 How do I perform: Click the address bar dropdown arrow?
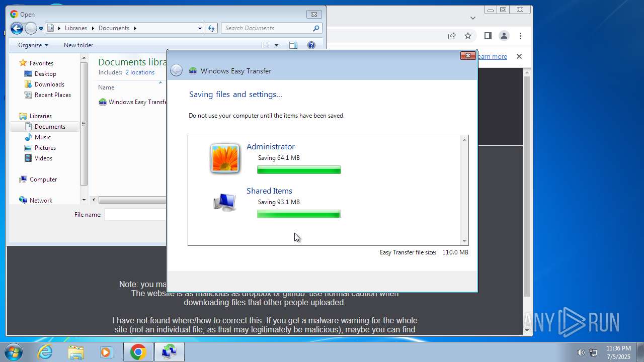(x=200, y=28)
